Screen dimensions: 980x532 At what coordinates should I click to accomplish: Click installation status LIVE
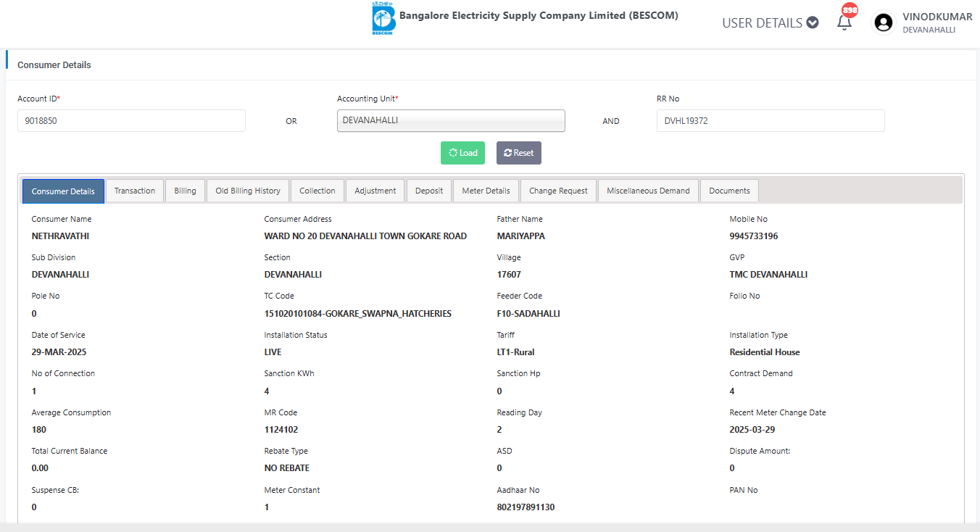coord(273,352)
